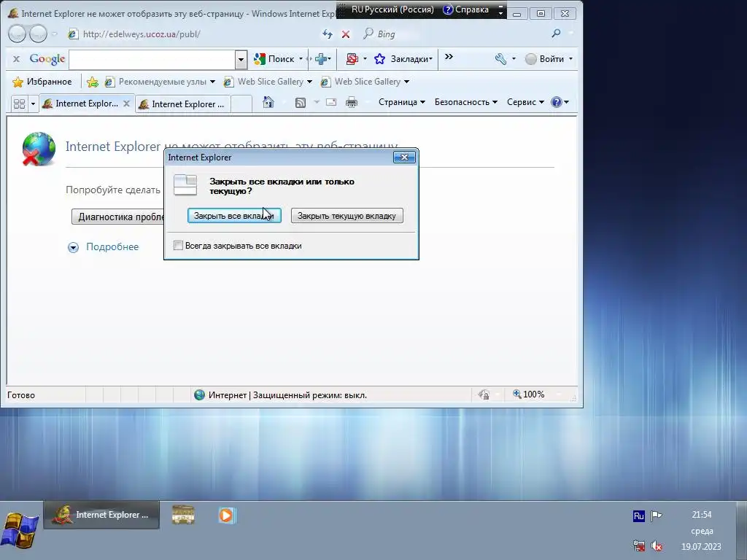Open the 'Страница' menu
Screen dimensions: 747x560
402,102
